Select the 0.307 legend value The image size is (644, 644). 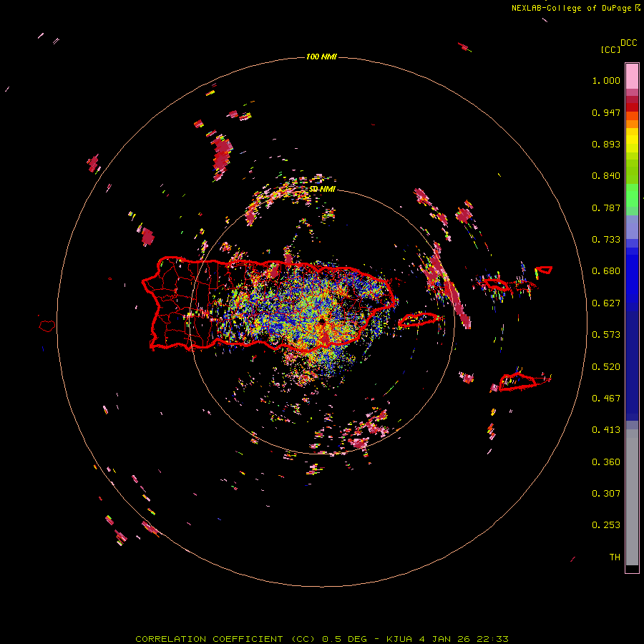[x=606, y=494]
